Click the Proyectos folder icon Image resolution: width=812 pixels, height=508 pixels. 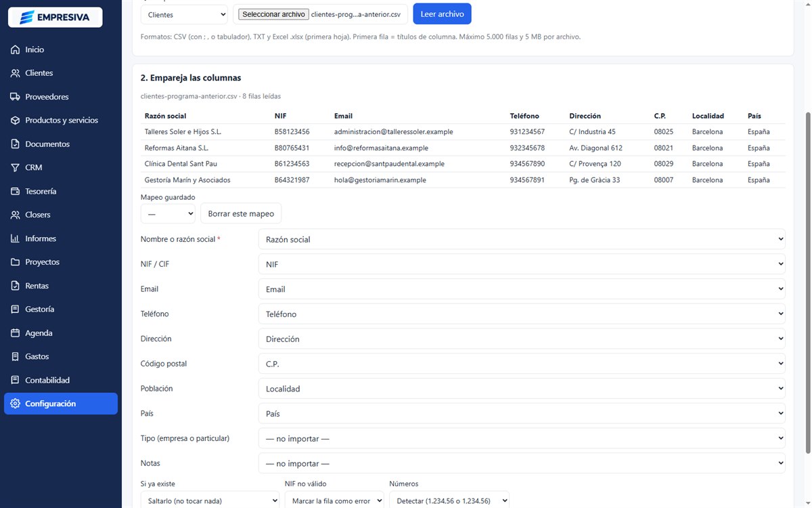pyautogui.click(x=15, y=262)
